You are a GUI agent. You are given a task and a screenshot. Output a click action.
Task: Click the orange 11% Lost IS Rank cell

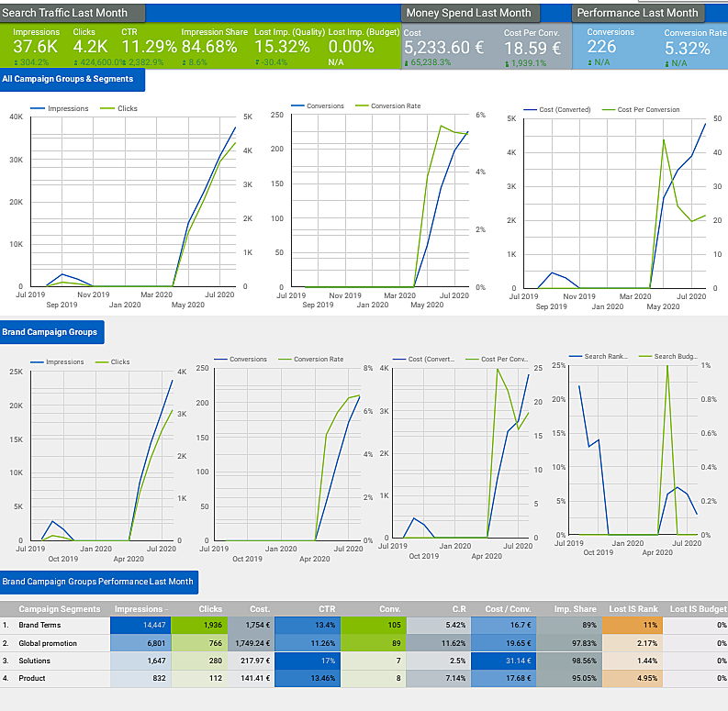pos(632,624)
